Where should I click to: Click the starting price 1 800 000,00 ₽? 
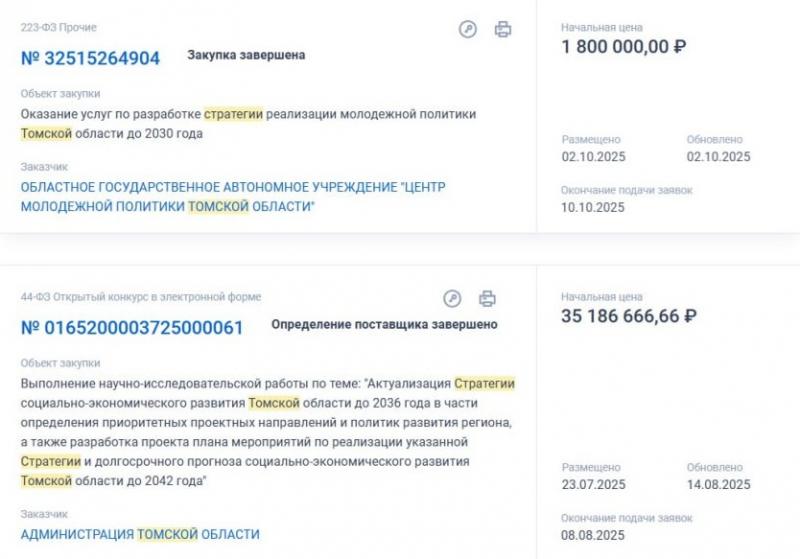pyautogui.click(x=624, y=46)
